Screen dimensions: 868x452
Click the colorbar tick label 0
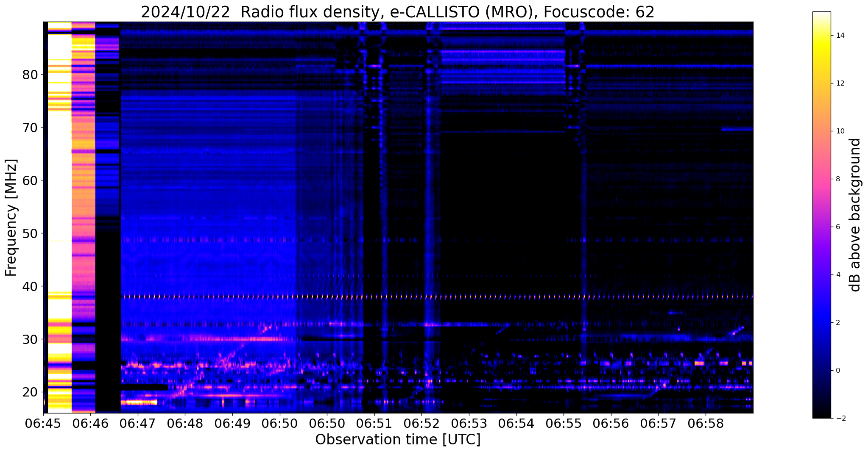click(x=837, y=371)
